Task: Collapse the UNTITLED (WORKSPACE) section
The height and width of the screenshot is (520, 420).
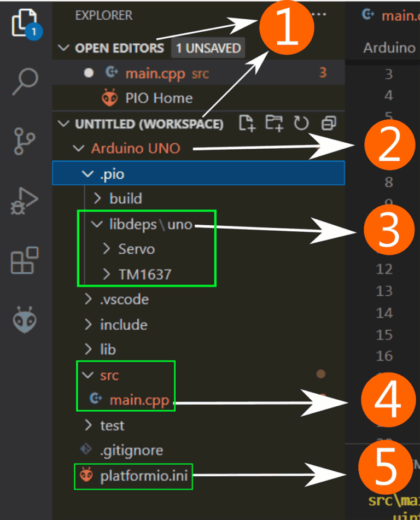Action: [63, 124]
